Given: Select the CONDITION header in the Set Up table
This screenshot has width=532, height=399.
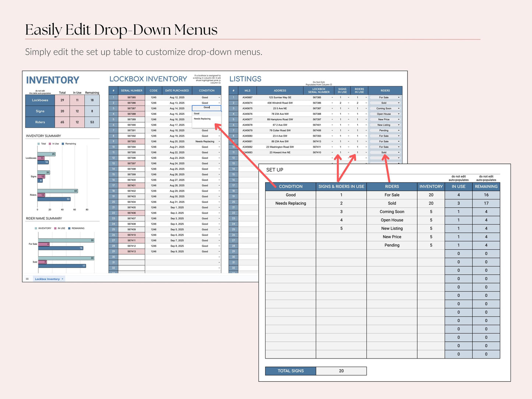Looking at the screenshot, I should [x=290, y=187].
